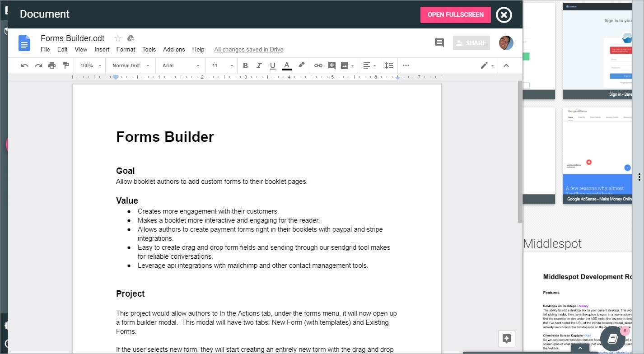Open the Arial font dropdown
The image size is (644, 354).
click(181, 65)
